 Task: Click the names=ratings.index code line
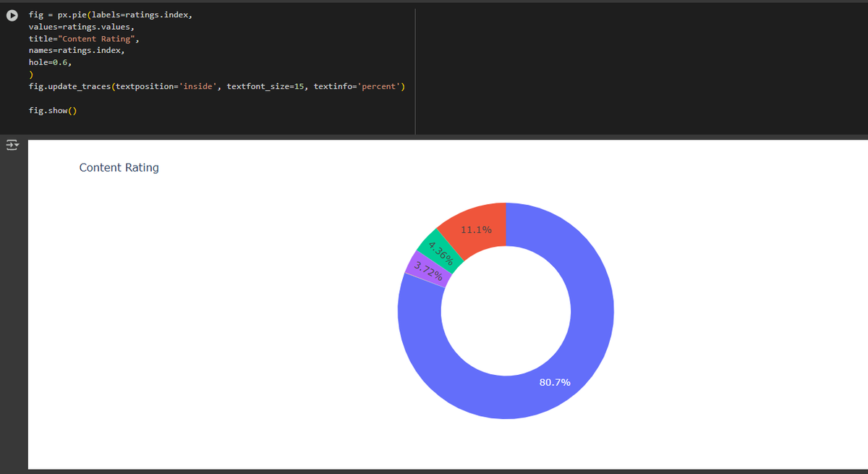(x=77, y=51)
